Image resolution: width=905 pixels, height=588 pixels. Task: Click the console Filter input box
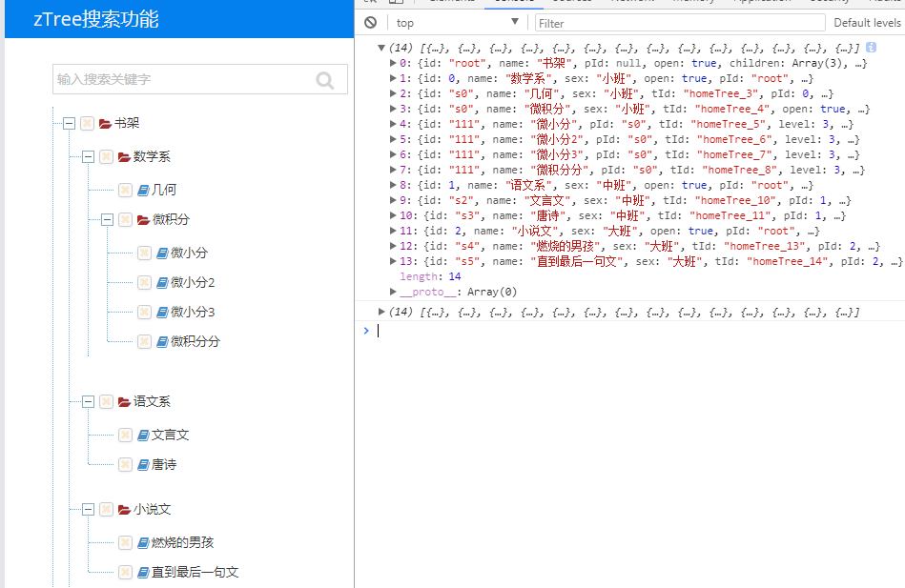tap(680, 23)
